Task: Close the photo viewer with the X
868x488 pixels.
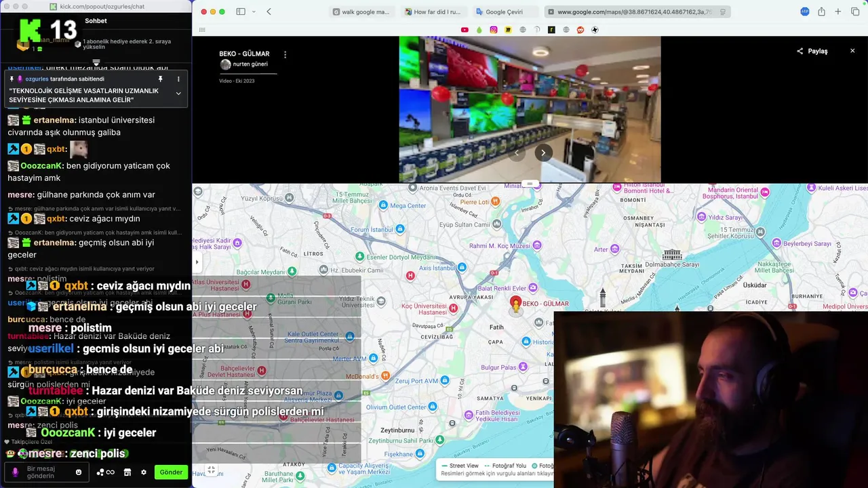Action: (x=852, y=51)
